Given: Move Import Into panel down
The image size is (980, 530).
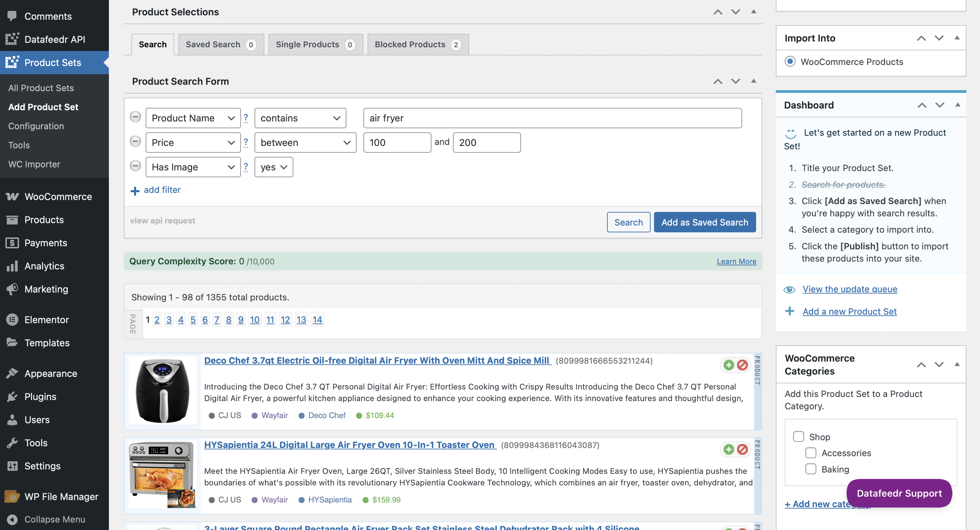Looking at the screenshot, I should click(938, 38).
